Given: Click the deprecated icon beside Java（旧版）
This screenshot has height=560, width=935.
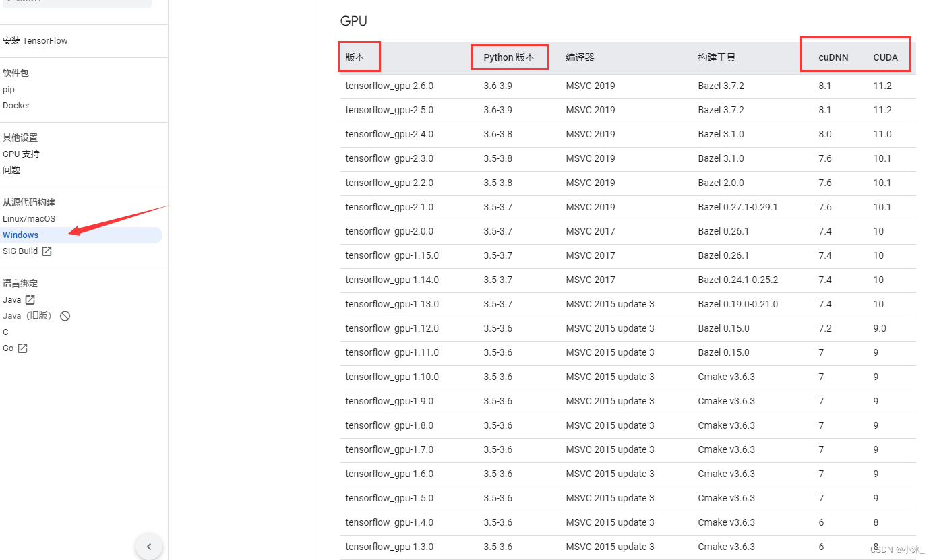Looking at the screenshot, I should [x=65, y=316].
